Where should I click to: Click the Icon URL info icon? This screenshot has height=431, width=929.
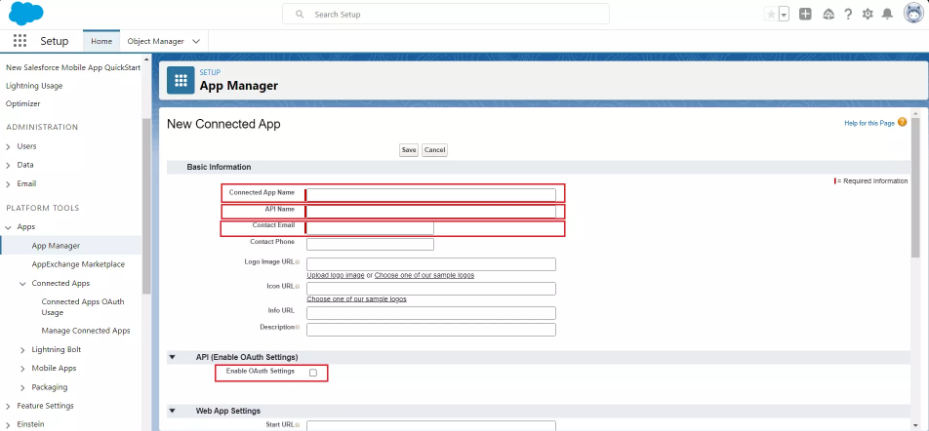click(297, 286)
